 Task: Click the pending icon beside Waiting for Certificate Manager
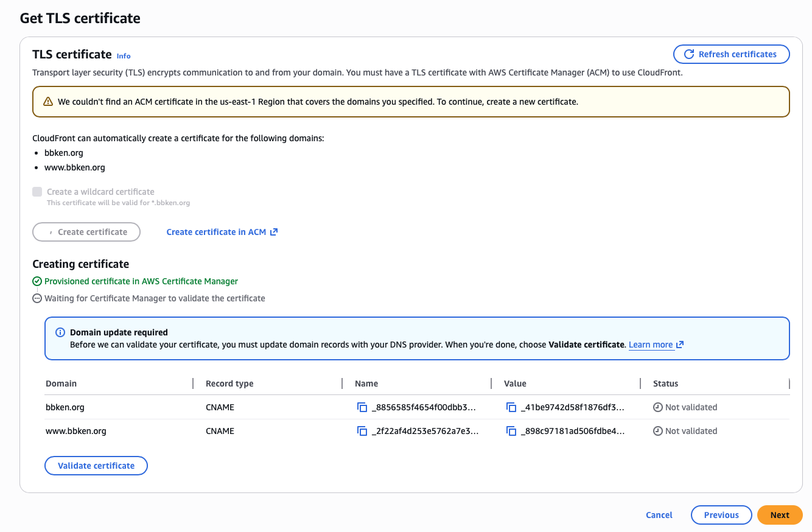click(37, 298)
